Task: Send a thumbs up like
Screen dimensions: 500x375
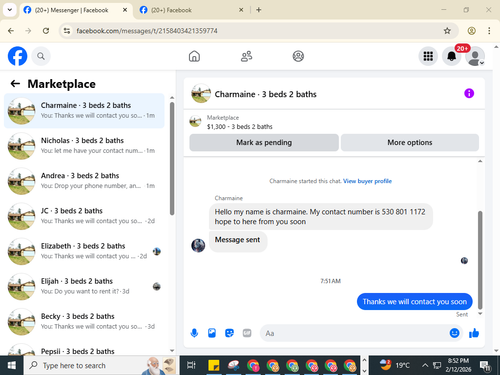Action: point(474,333)
